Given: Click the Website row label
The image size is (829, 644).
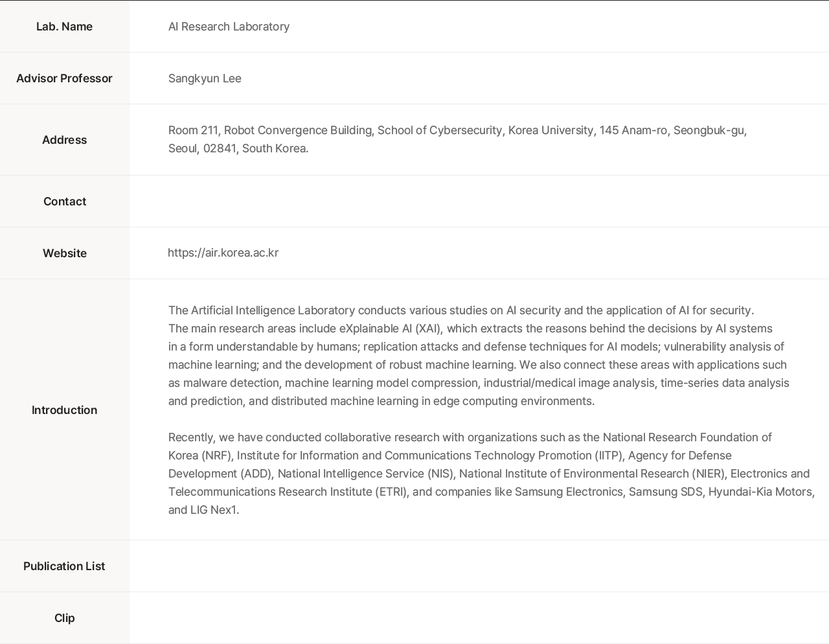Looking at the screenshot, I should (x=64, y=253).
